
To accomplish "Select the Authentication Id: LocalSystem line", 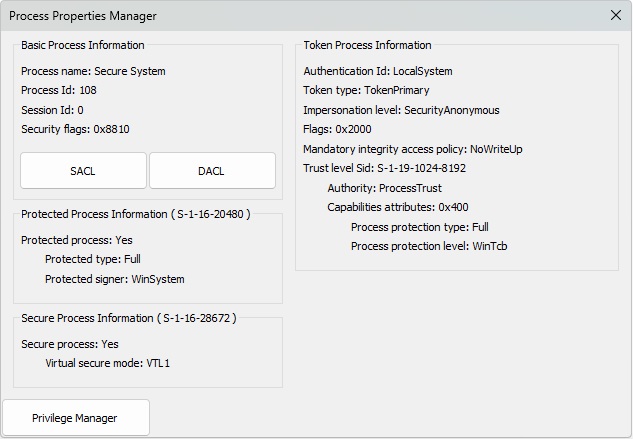I will tap(378, 72).
